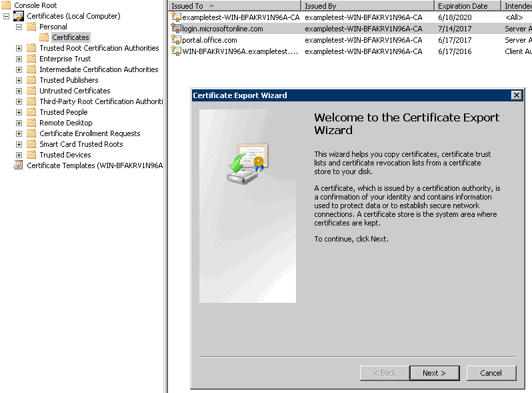532x393 pixels.
Task: Click the Trusted Publishers folder icon
Action: pos(31,80)
